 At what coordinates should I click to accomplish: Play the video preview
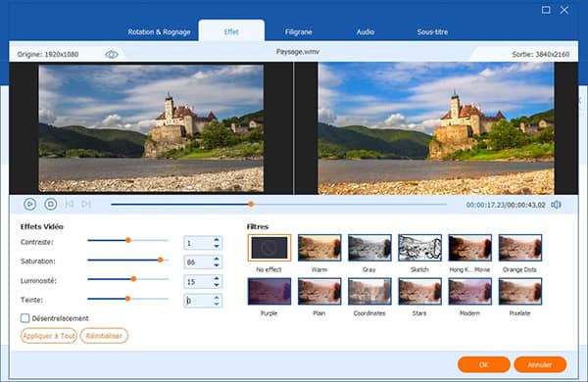(x=30, y=205)
